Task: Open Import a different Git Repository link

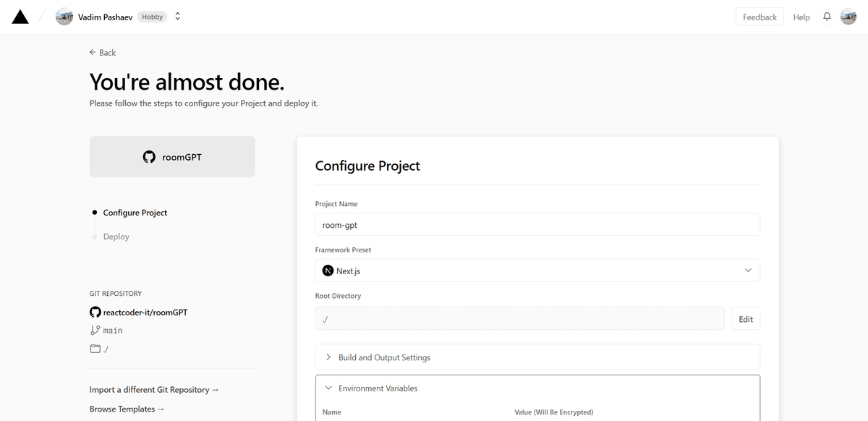Action: pyautogui.click(x=154, y=390)
